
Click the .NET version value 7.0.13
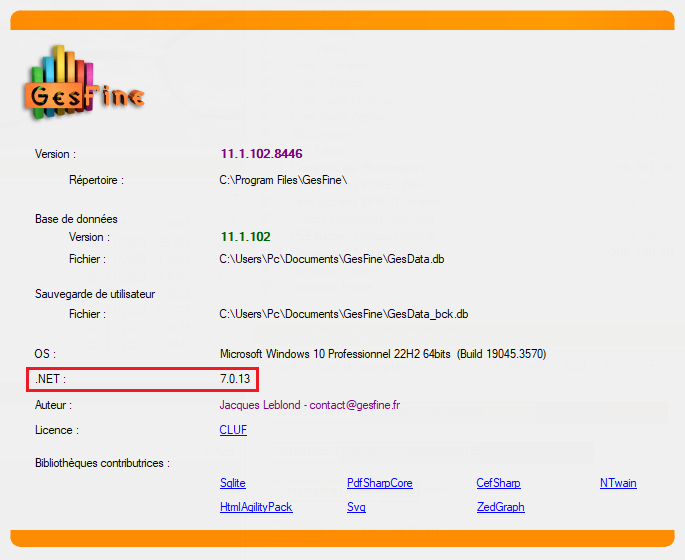point(236,379)
